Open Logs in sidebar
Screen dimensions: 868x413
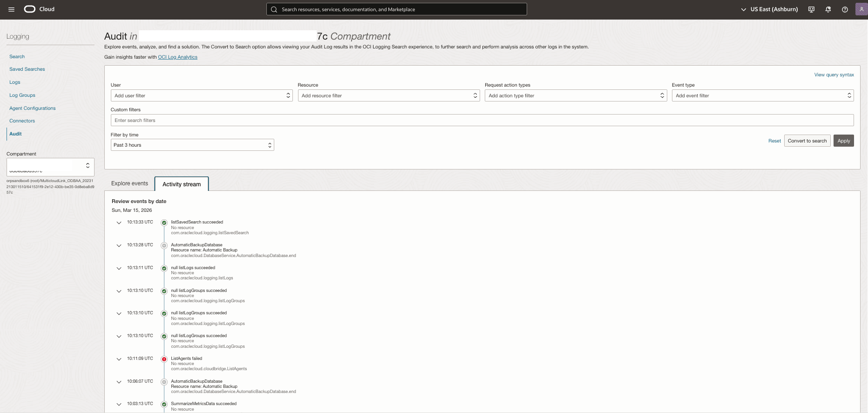coord(15,82)
